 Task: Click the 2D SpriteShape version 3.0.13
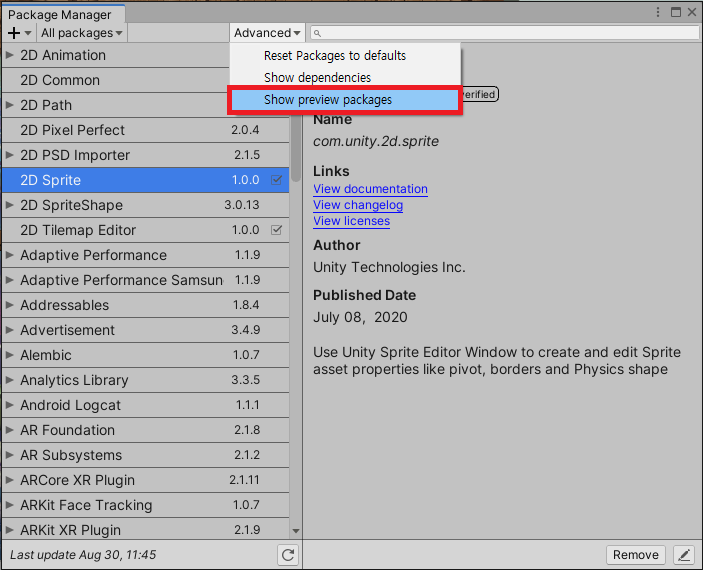[242, 205]
